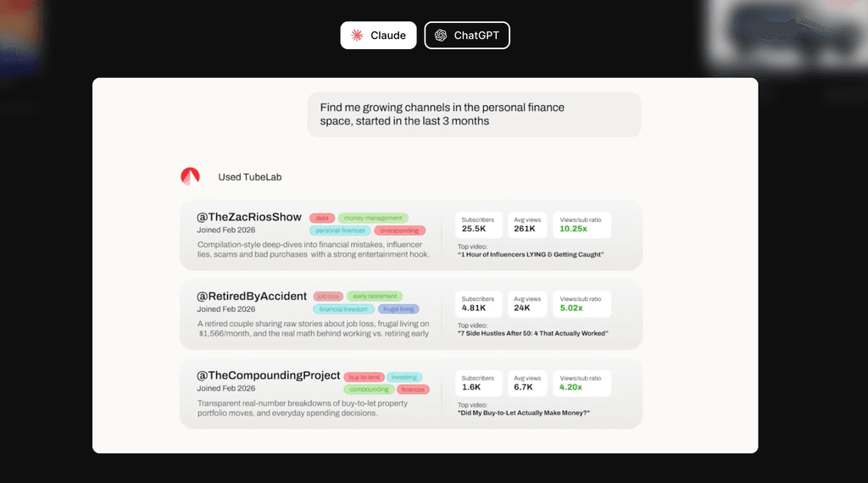Select the blue 'personal finances' tag
This screenshot has width=868, height=483.
coord(341,230)
